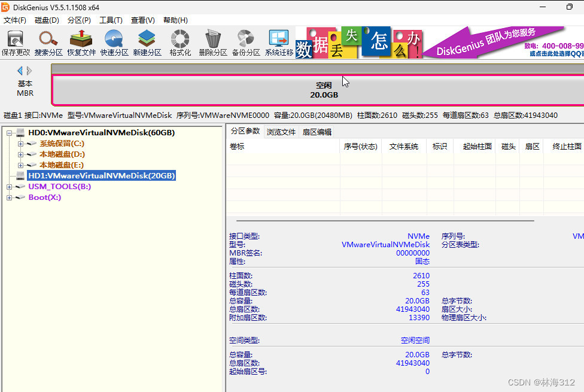Switch to the 扇区编辑 tab
584x392 pixels.
[x=317, y=132]
